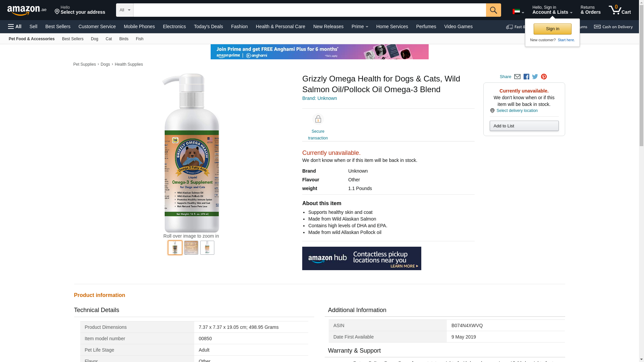This screenshot has width=644, height=362.
Task: Expand the Prime menu
Action: click(x=360, y=26)
